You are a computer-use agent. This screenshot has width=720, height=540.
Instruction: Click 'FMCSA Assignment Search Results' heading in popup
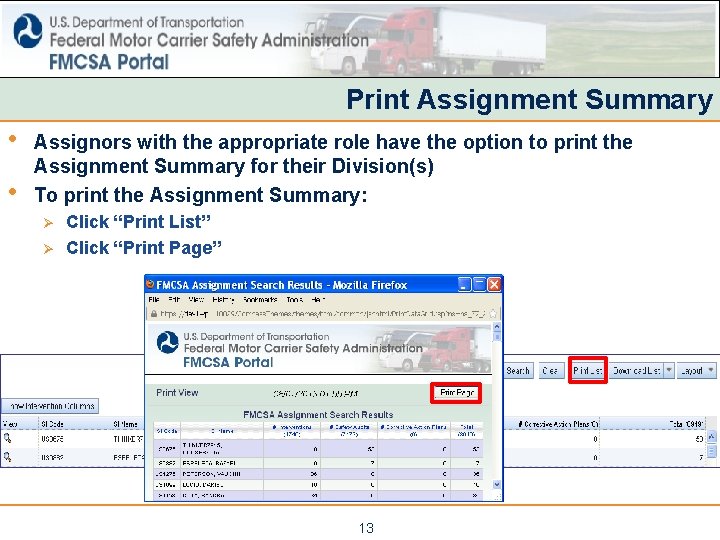click(x=318, y=415)
